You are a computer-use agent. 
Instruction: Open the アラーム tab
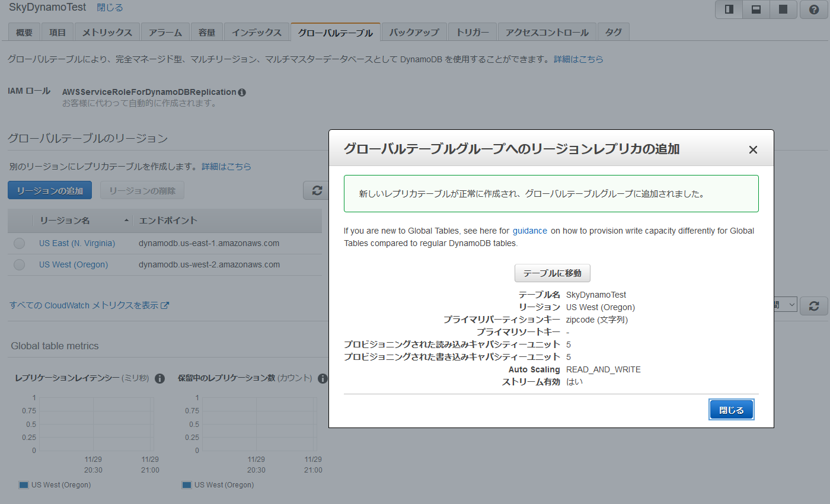[x=165, y=33]
